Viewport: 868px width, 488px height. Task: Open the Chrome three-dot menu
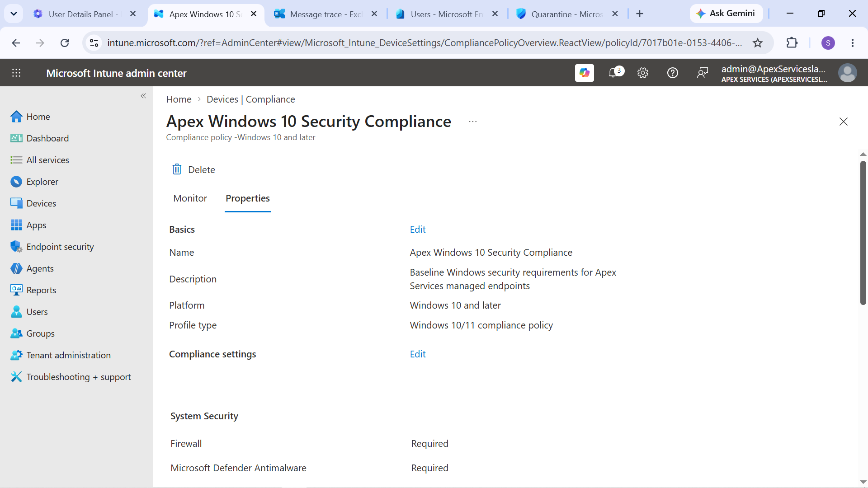click(x=852, y=43)
